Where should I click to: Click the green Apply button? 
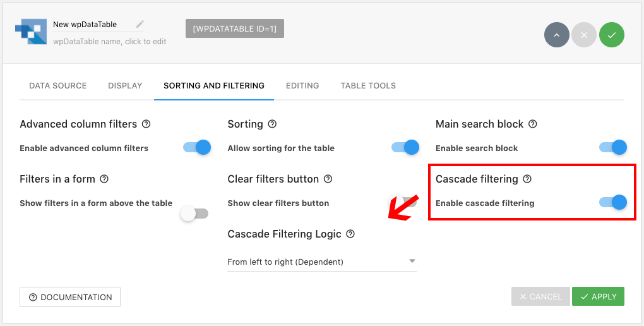(598, 296)
